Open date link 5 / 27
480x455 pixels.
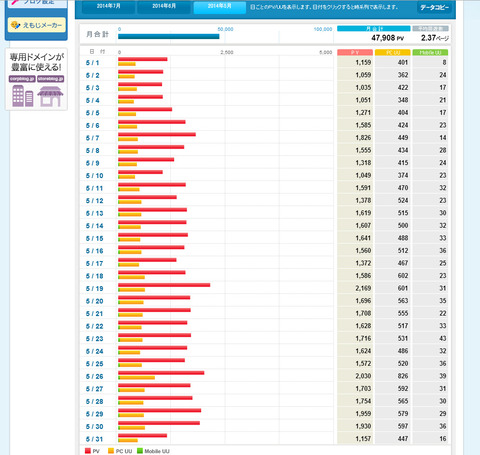click(x=94, y=389)
